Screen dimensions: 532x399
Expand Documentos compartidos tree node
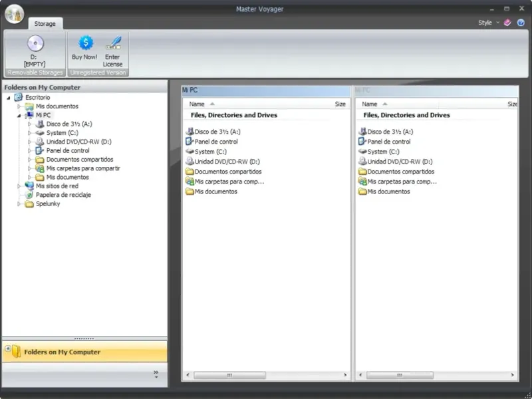coord(29,160)
